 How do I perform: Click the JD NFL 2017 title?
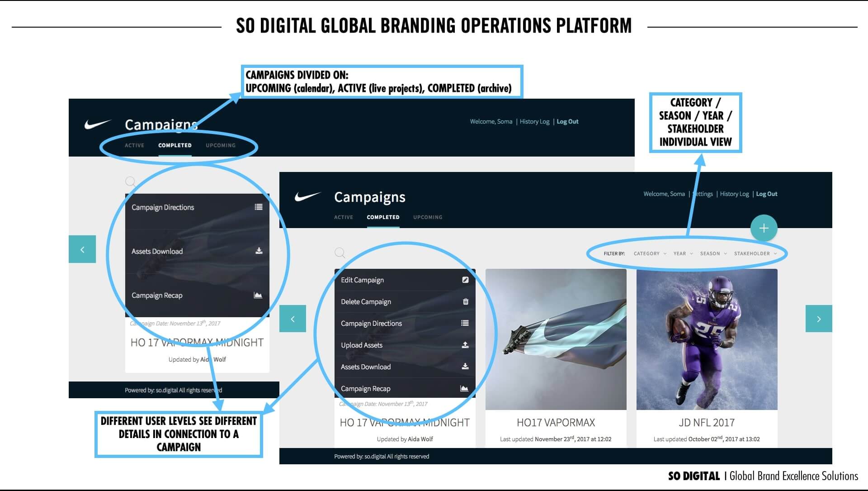707,423
